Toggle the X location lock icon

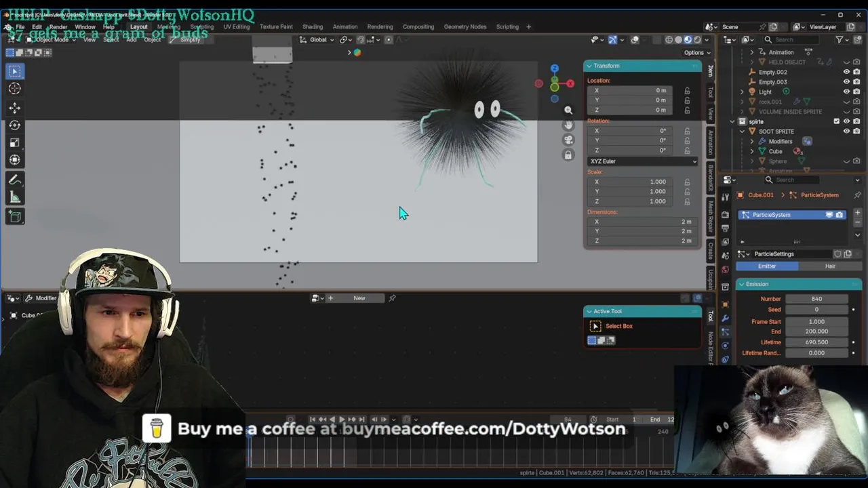(x=687, y=91)
